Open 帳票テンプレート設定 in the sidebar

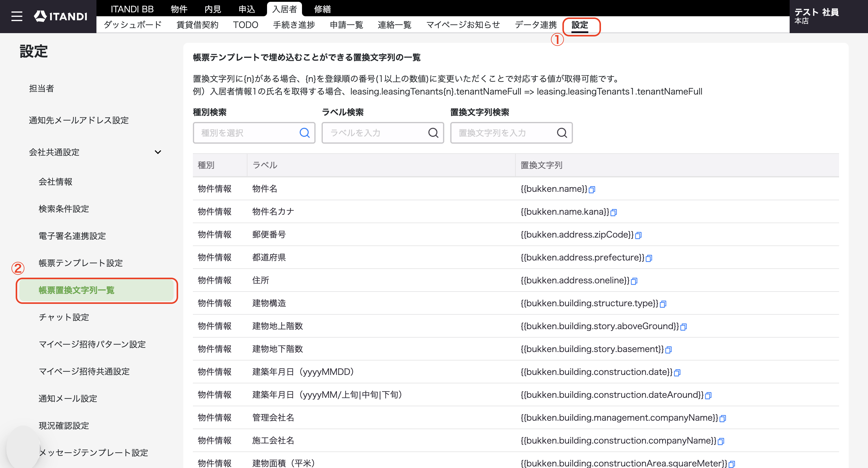81,263
